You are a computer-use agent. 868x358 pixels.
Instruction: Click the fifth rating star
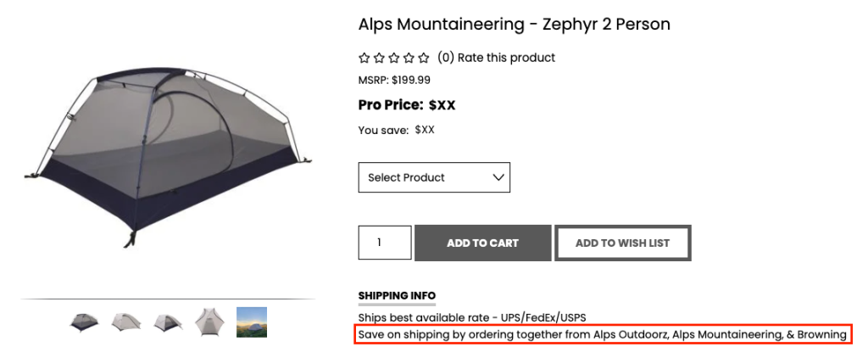(x=424, y=59)
